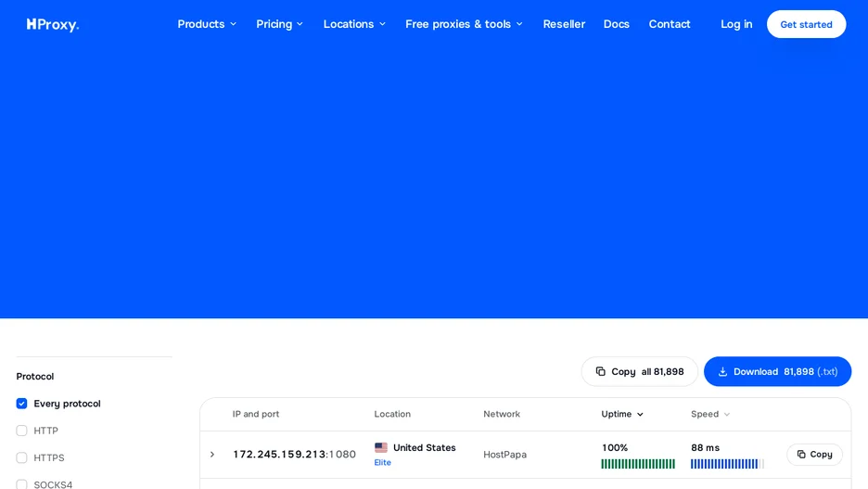The image size is (868, 489).
Task: Click the Log in link
Action: [x=736, y=24]
